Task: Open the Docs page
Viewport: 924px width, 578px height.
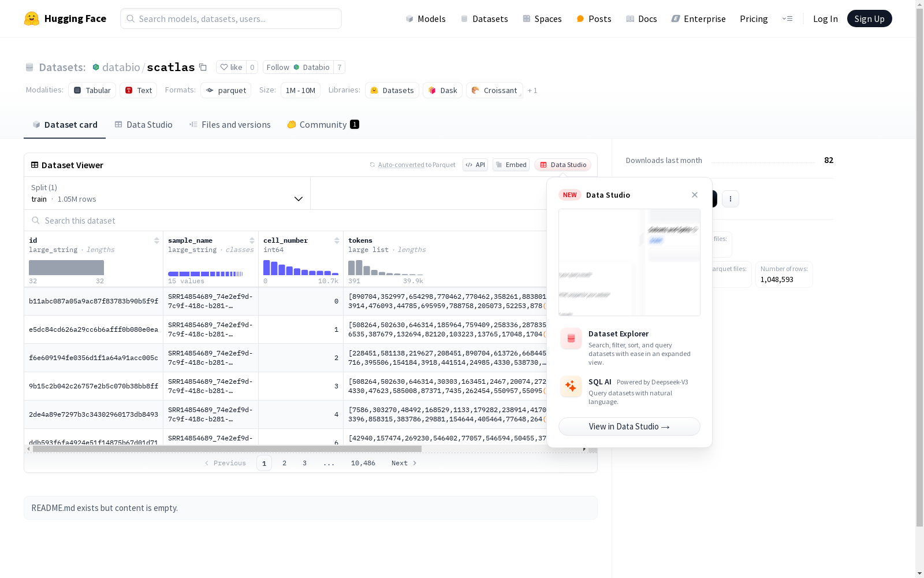Action: pos(642,18)
